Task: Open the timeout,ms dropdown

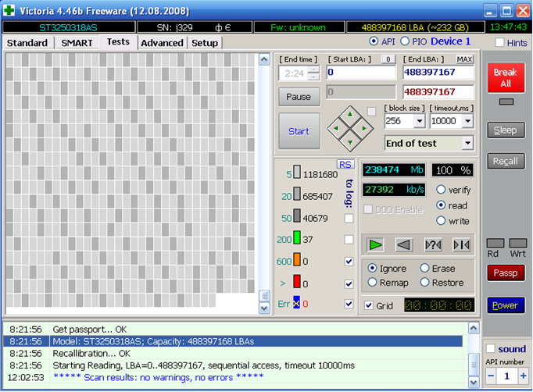Action: click(467, 121)
